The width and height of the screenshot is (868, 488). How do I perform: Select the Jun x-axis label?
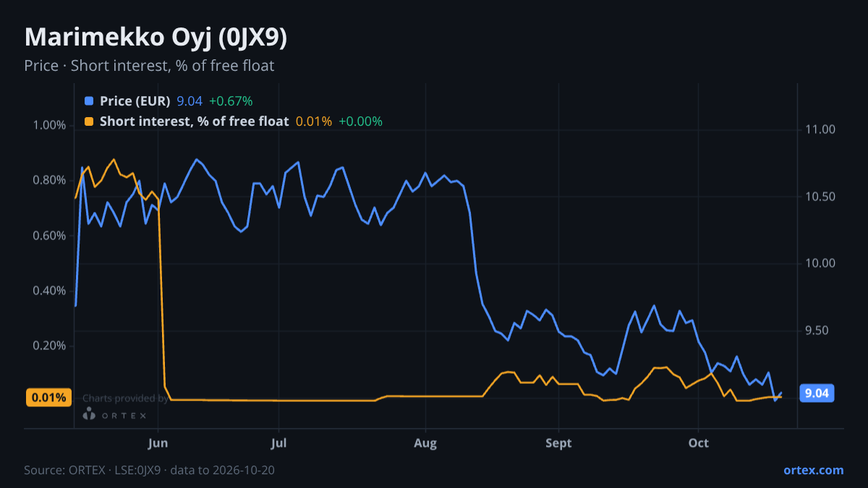pos(158,443)
